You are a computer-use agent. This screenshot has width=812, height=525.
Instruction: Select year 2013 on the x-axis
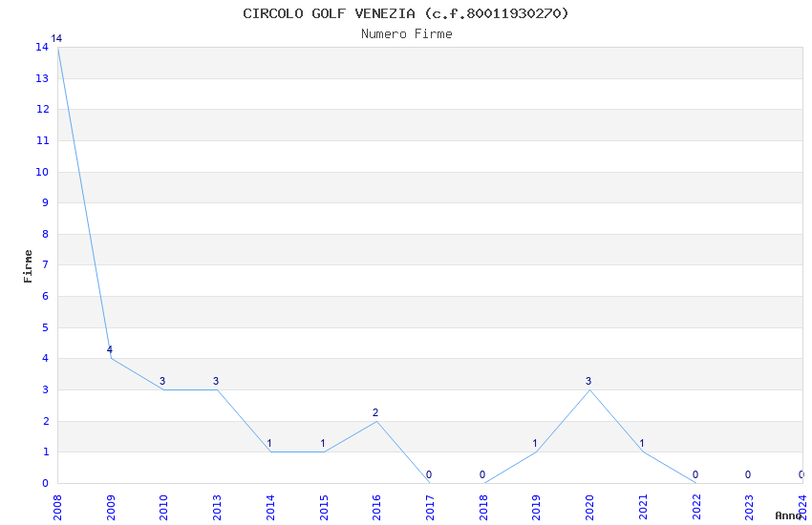pyautogui.click(x=217, y=508)
